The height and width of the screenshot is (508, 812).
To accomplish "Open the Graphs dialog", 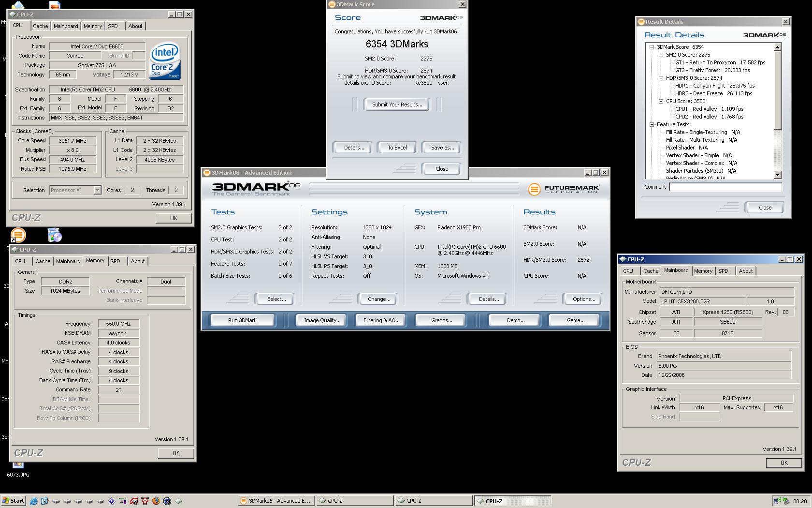I will point(441,320).
